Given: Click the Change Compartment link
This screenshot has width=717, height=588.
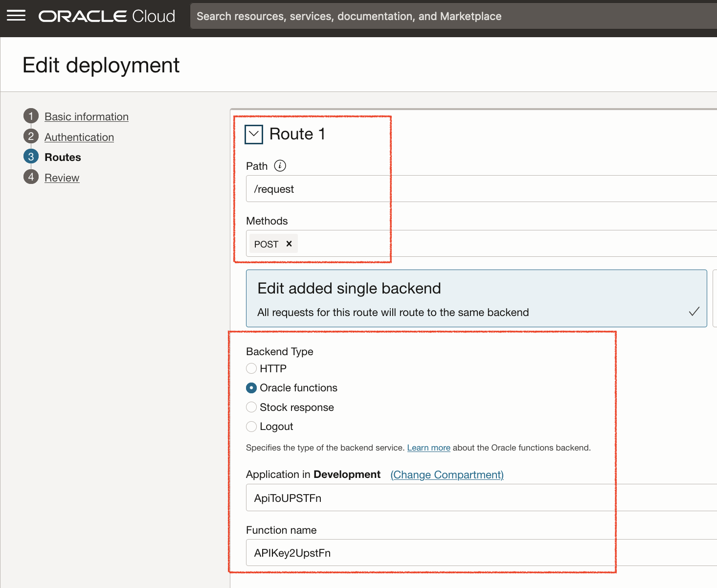Looking at the screenshot, I should tap(447, 475).
